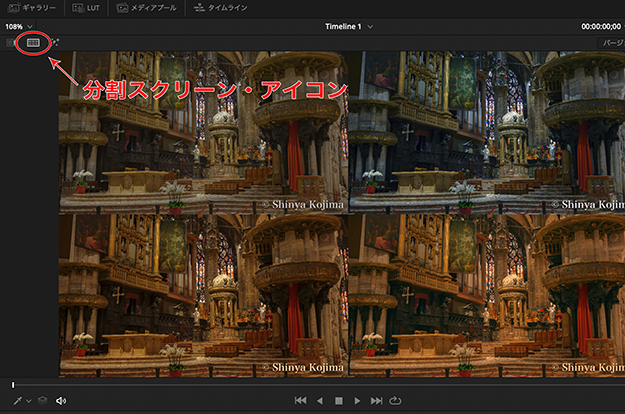Expand the picker tool options chevron

[x=28, y=401]
